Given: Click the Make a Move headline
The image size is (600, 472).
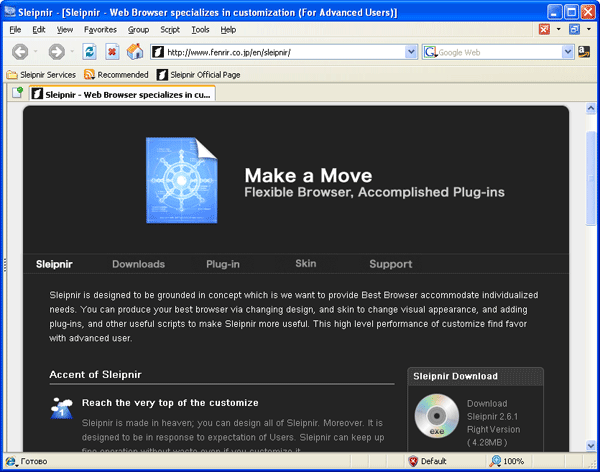Looking at the screenshot, I should tap(308, 176).
